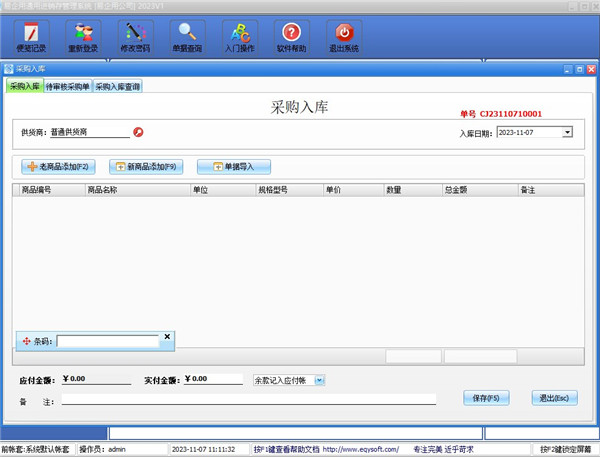Click the status bar timestamp 2023-11-07 11:11:32

click(x=203, y=449)
